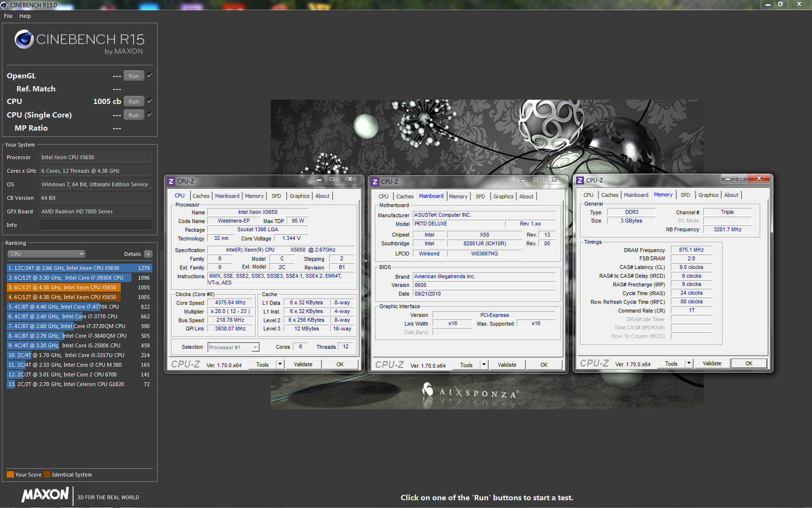Toggle the CPU Single Core checkbox
Viewport: 812px width, 508px height.
tap(150, 114)
